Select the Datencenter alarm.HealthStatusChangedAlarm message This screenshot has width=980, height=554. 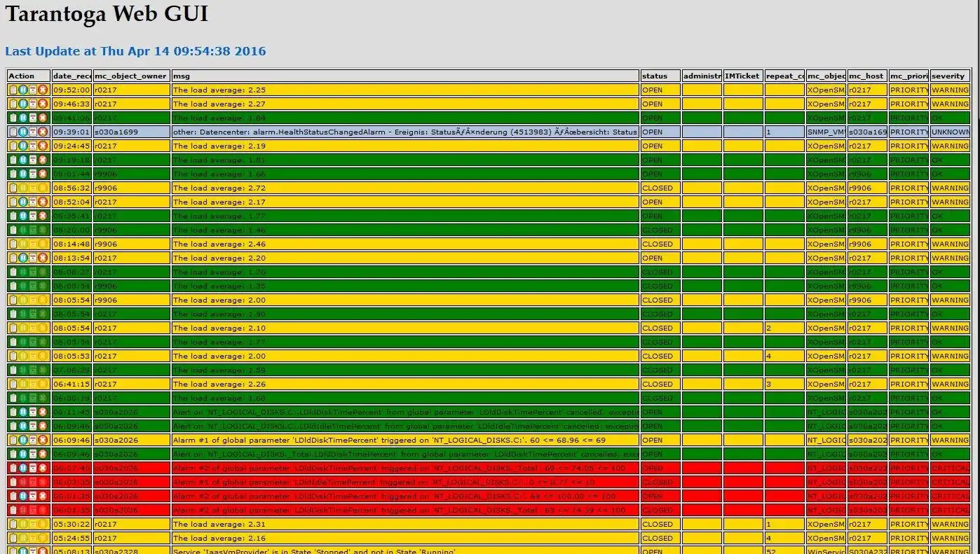405,132
